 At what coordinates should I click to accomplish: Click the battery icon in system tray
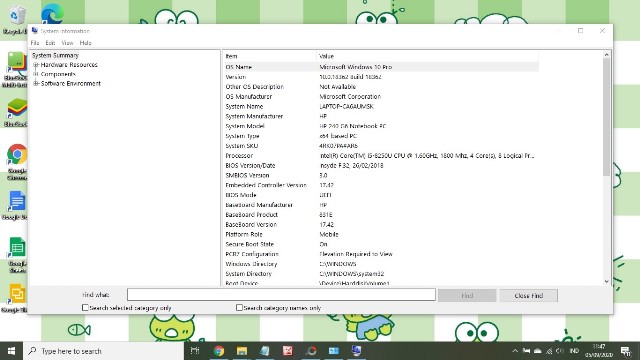point(527,351)
